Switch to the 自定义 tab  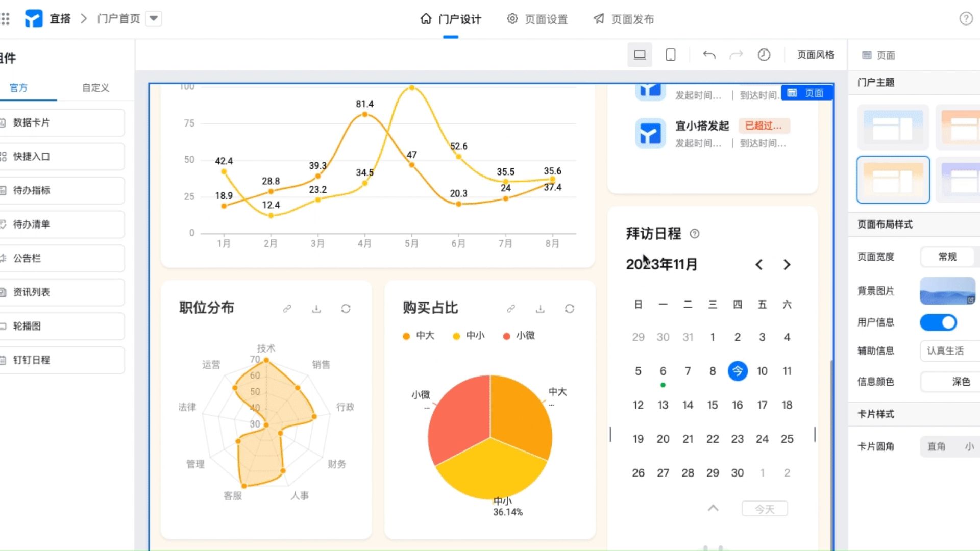95,87
